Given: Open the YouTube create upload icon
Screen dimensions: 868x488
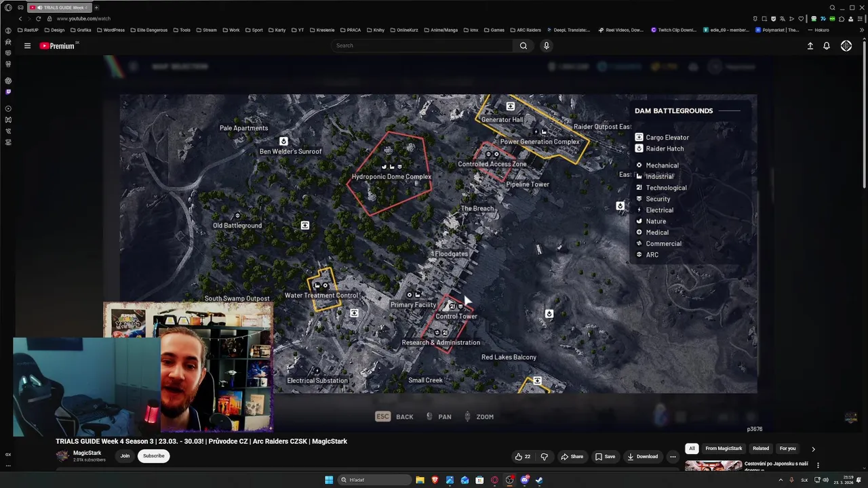Looking at the screenshot, I should 810,45.
